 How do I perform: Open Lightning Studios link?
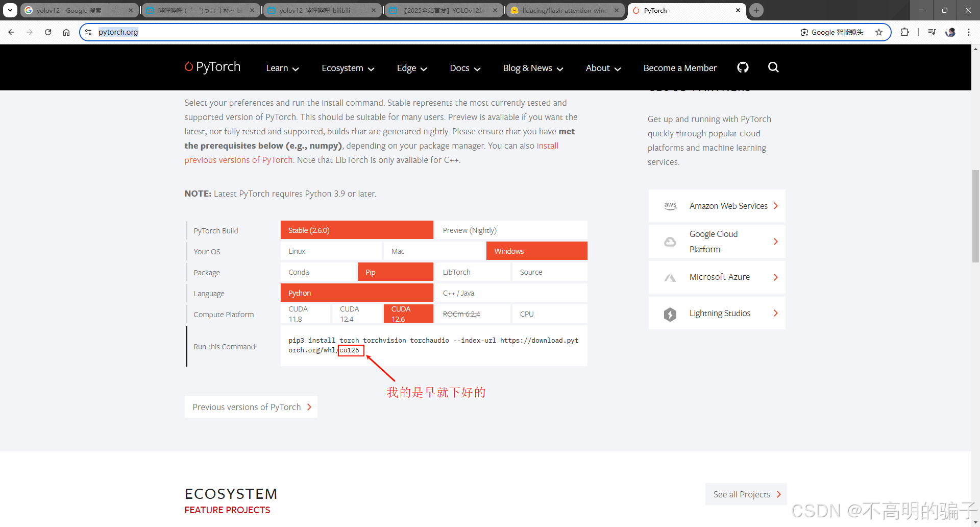[x=717, y=313]
